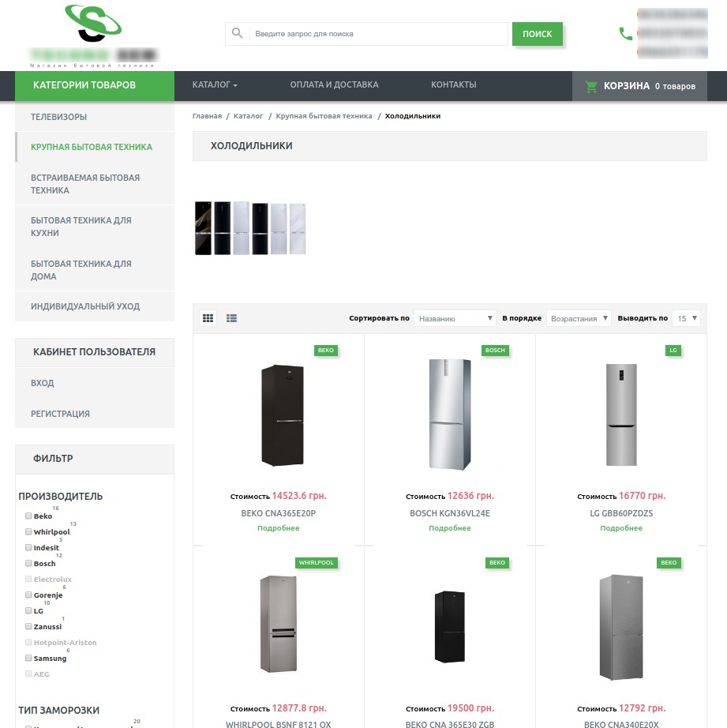Click Регистрация link
Screen dimensions: 727x728
pos(60,414)
